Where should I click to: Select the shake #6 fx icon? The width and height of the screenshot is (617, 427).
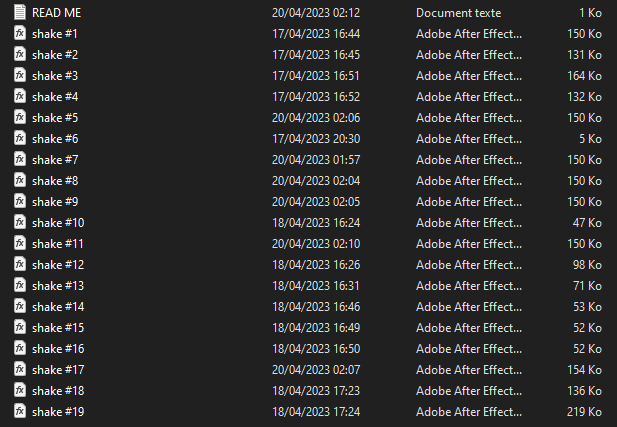coord(20,139)
